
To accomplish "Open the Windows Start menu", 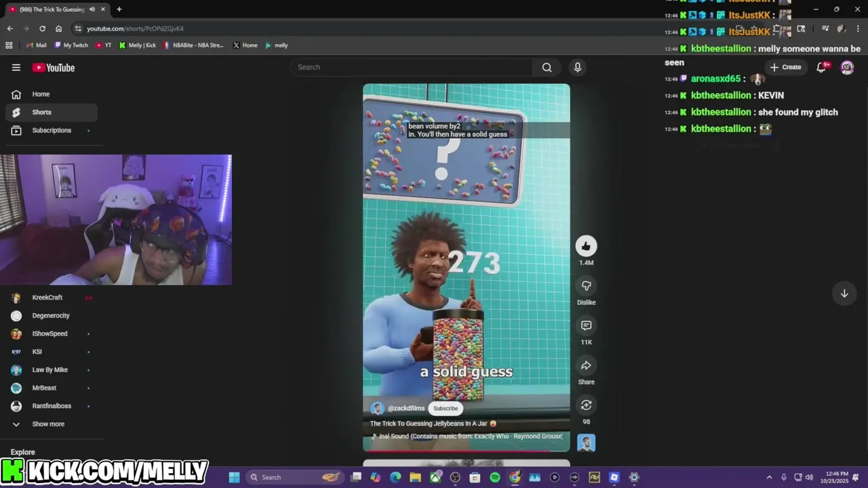I will (x=234, y=477).
